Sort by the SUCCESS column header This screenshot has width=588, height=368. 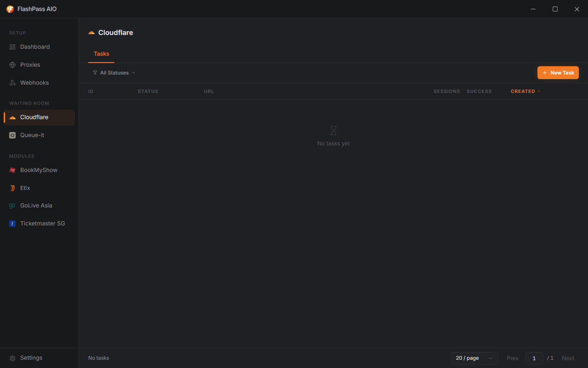point(479,92)
